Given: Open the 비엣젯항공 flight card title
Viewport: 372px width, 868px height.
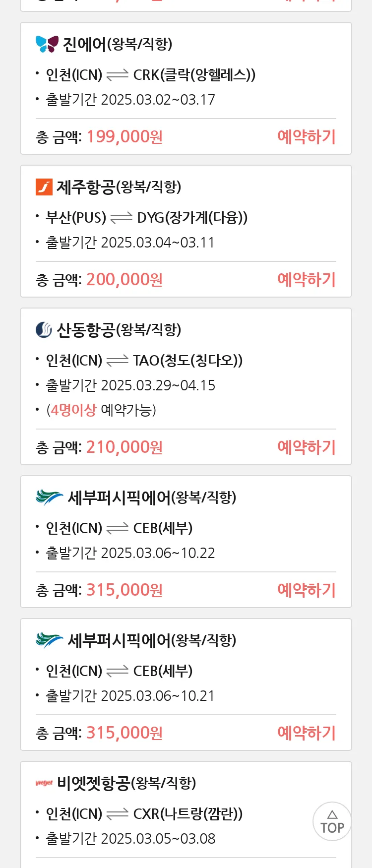Looking at the screenshot, I should coord(126,783).
